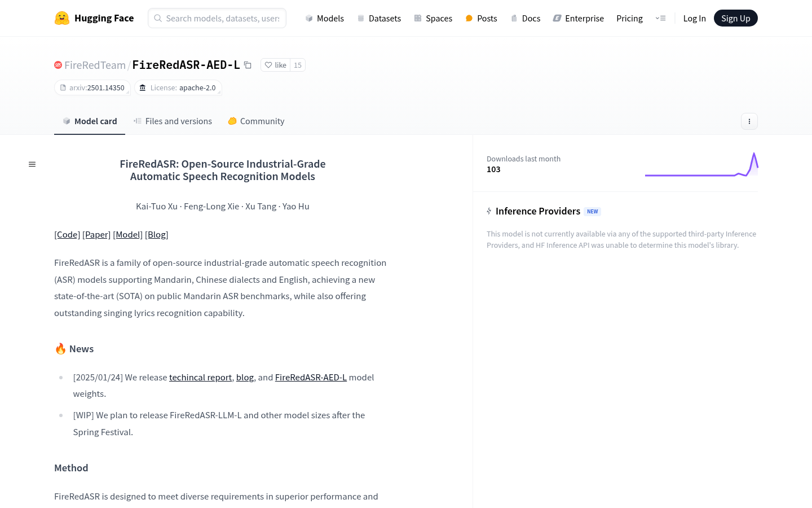Open the Datasets nav item
This screenshot has width=812, height=508.
(x=379, y=18)
